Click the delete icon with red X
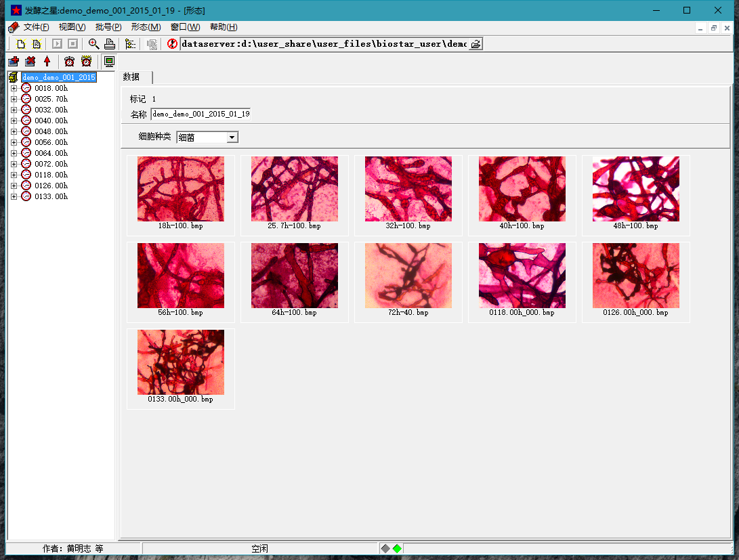 pyautogui.click(x=30, y=62)
